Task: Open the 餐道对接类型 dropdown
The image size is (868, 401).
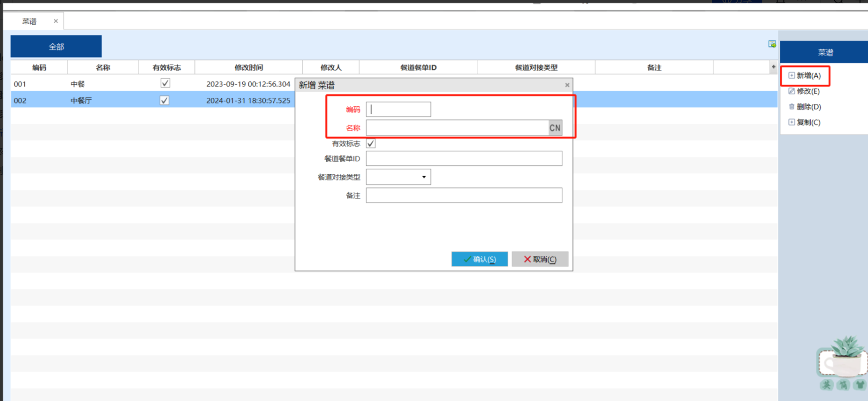Action: [x=423, y=177]
